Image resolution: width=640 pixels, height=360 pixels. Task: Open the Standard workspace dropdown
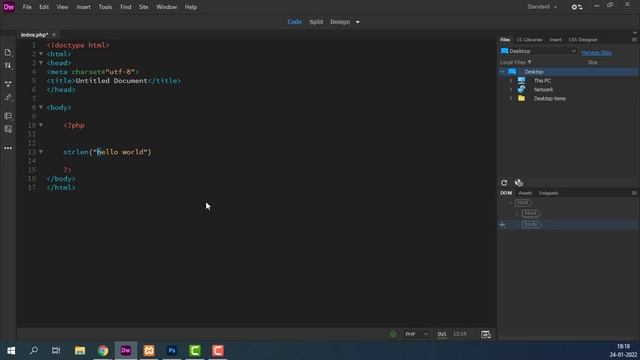click(x=542, y=7)
